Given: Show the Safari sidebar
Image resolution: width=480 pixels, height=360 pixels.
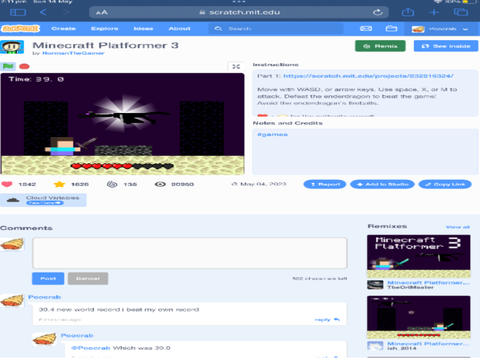Looking at the screenshot, I should point(18,12).
